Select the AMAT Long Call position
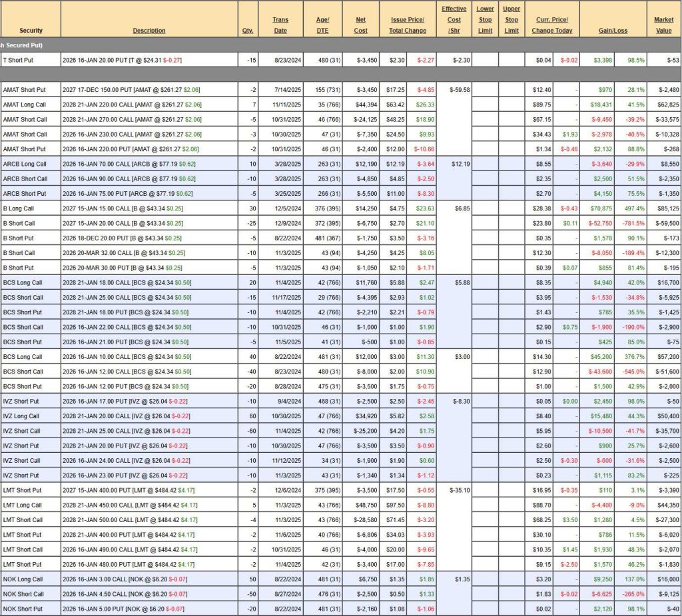The image size is (682, 616). 31,105
